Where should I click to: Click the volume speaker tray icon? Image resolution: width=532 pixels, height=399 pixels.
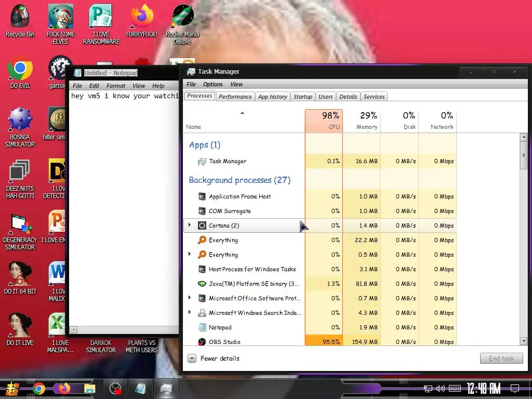[x=441, y=389]
